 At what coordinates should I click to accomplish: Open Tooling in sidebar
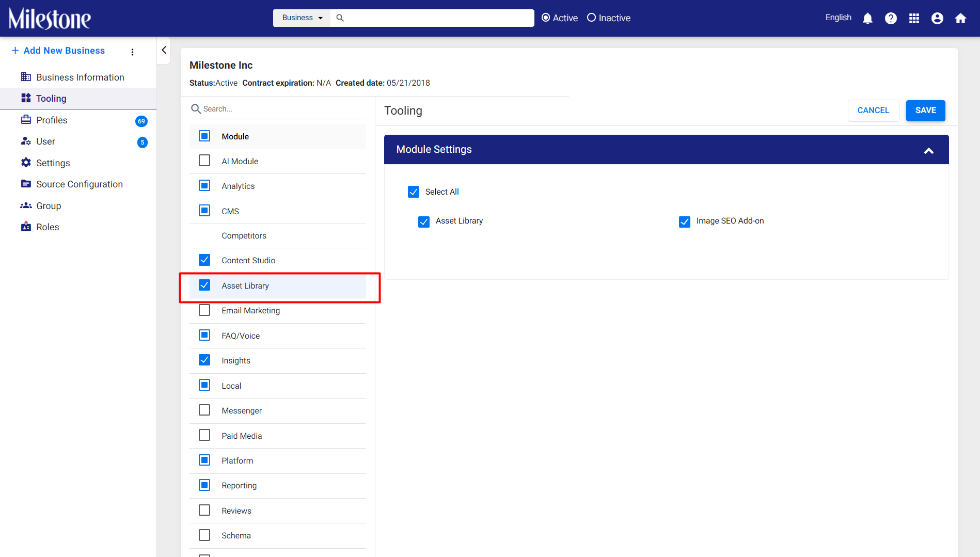78,98
